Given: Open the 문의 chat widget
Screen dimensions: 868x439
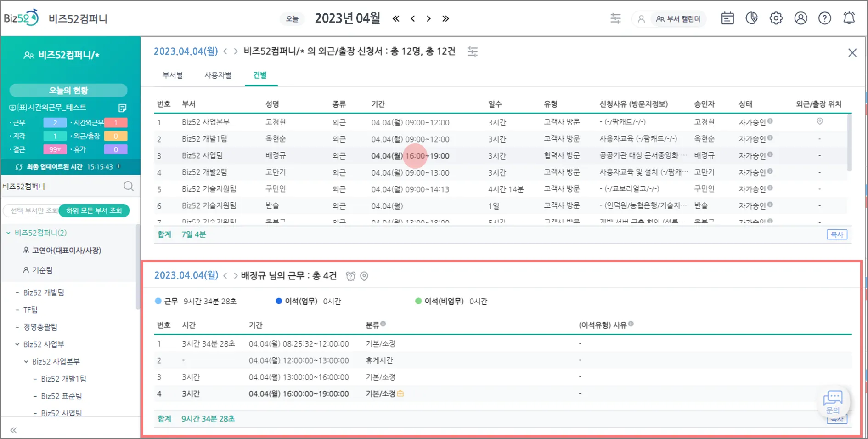Looking at the screenshot, I should [x=833, y=402].
